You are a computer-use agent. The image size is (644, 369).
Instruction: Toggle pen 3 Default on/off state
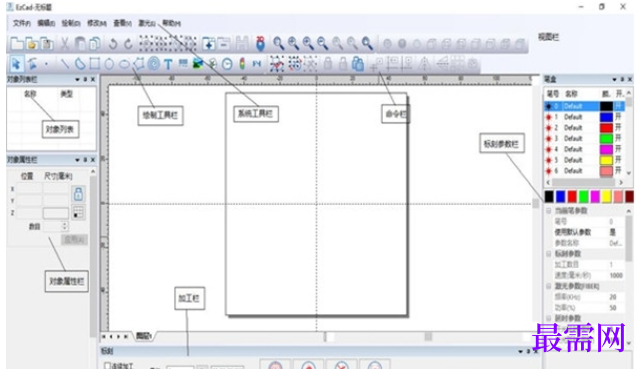point(618,138)
